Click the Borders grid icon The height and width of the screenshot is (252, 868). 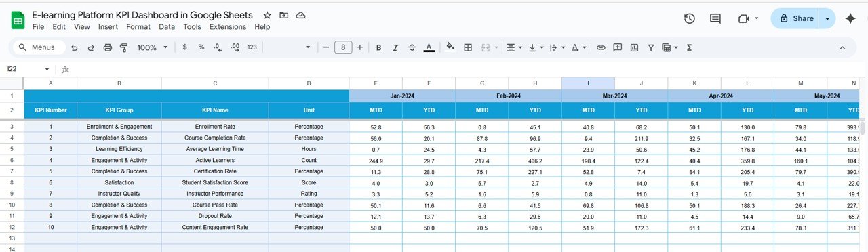coord(468,47)
